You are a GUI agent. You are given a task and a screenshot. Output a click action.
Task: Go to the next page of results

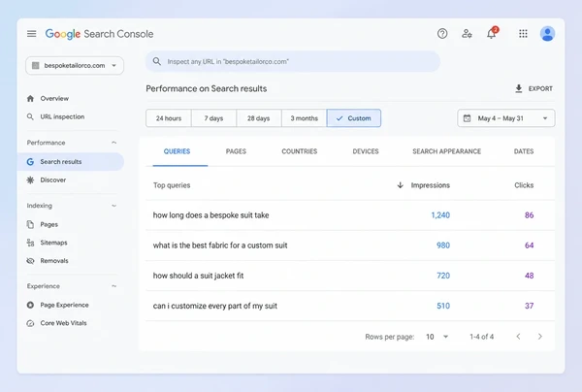[x=540, y=337]
